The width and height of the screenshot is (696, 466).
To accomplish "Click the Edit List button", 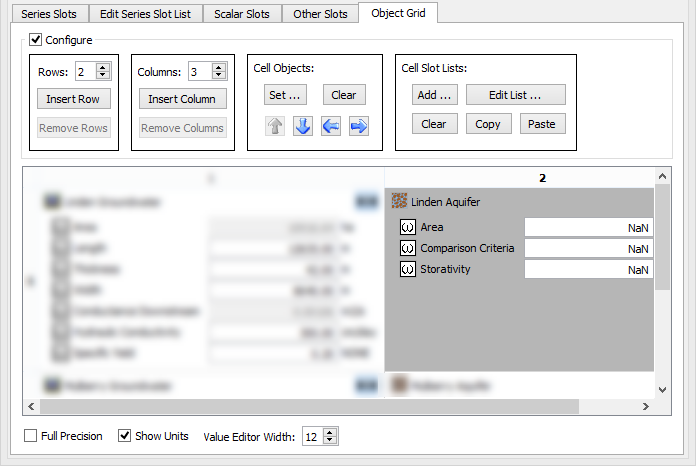I will point(515,95).
